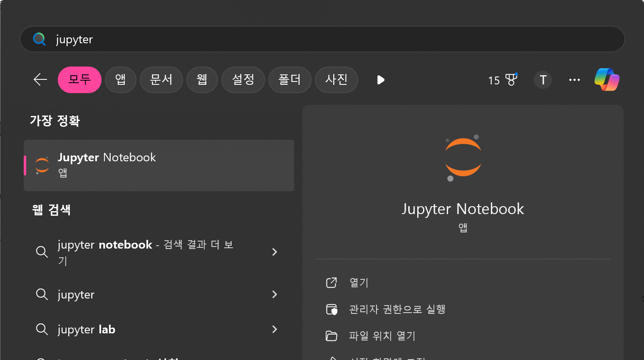The height and width of the screenshot is (360, 644).
Task: Switch to the 사진 filter tab
Action: [337, 79]
